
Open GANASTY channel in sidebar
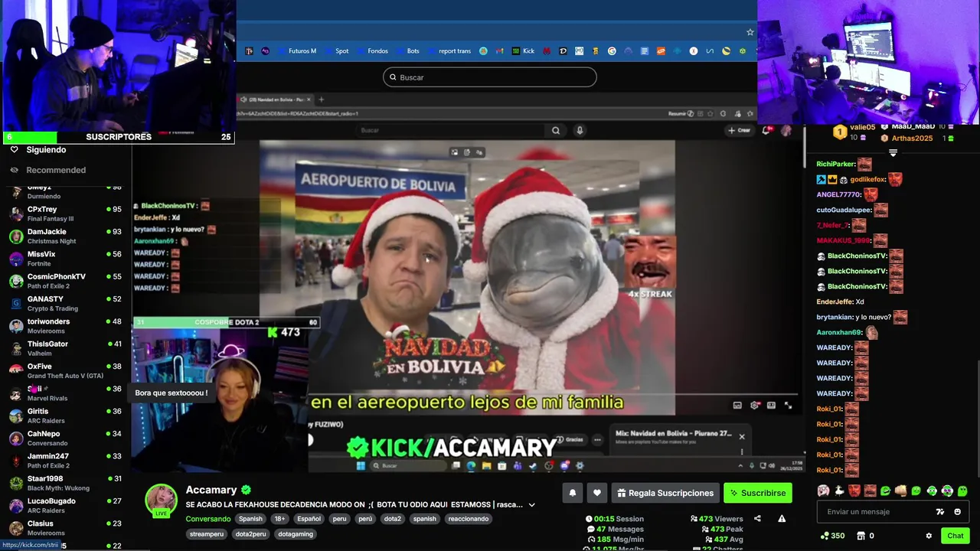coord(65,303)
